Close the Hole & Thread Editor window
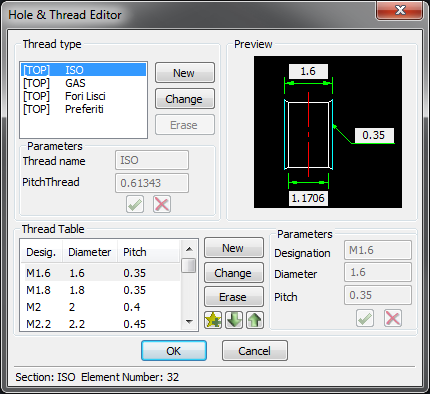This screenshot has height=394, width=430. pos(400,10)
